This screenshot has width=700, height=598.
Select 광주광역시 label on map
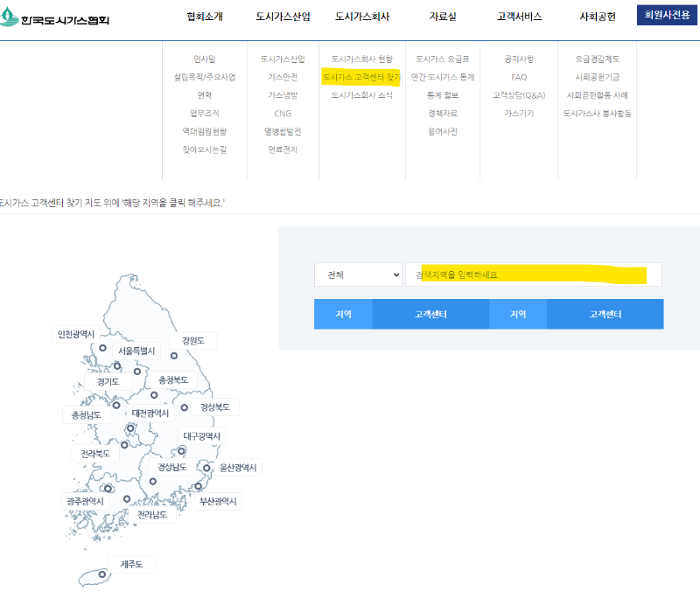[x=85, y=501]
